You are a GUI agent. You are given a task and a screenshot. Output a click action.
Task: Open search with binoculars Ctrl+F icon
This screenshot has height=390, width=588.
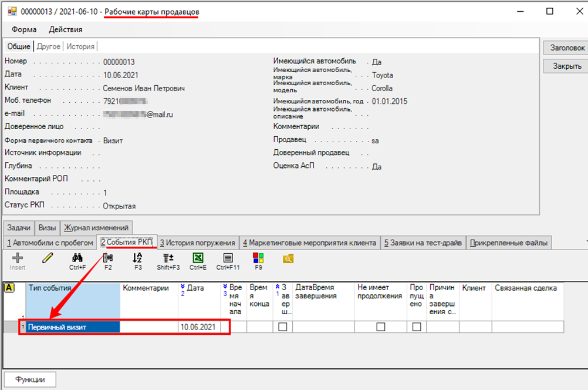tap(77, 258)
